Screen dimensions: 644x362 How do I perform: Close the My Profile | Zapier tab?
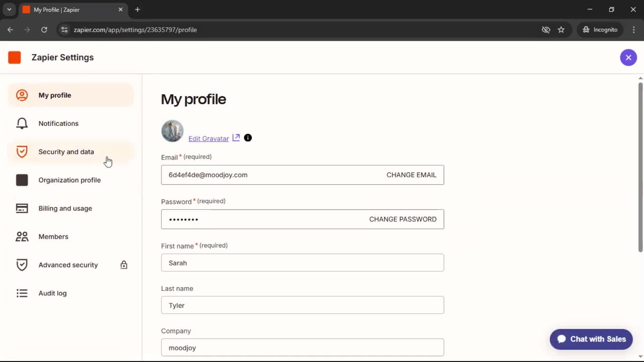pyautogui.click(x=120, y=10)
